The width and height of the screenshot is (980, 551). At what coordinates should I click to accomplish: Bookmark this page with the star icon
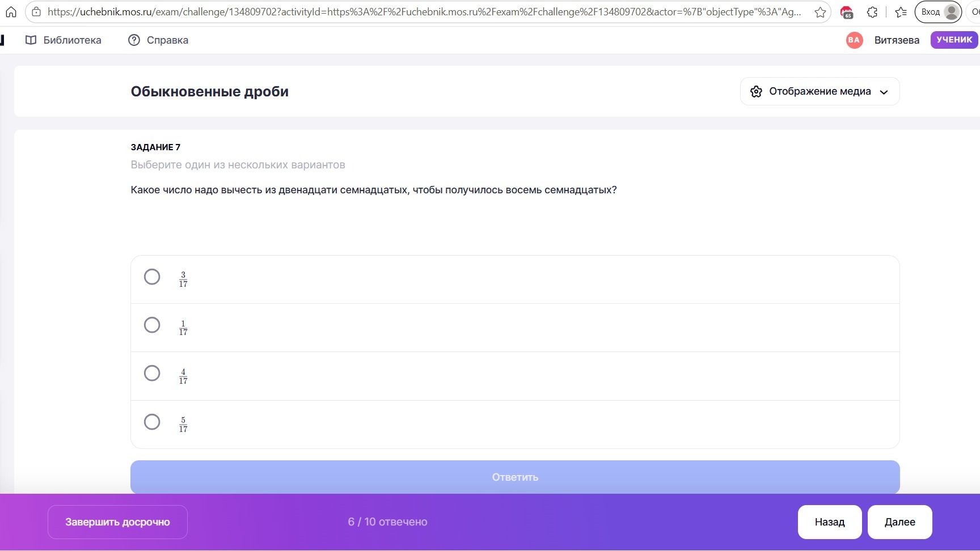tap(820, 12)
